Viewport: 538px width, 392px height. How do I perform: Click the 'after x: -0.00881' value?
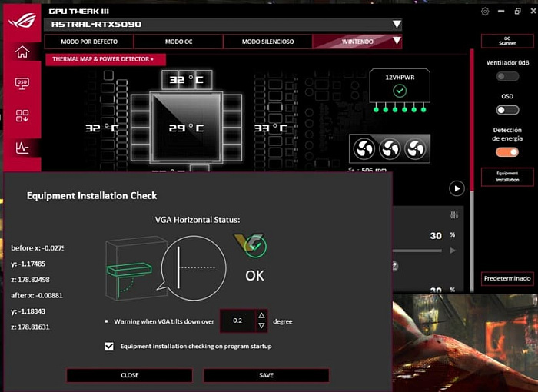(37, 296)
